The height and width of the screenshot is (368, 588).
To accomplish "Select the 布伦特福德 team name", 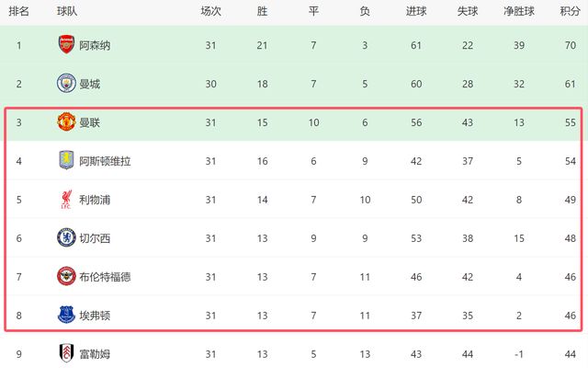I will 106,277.
